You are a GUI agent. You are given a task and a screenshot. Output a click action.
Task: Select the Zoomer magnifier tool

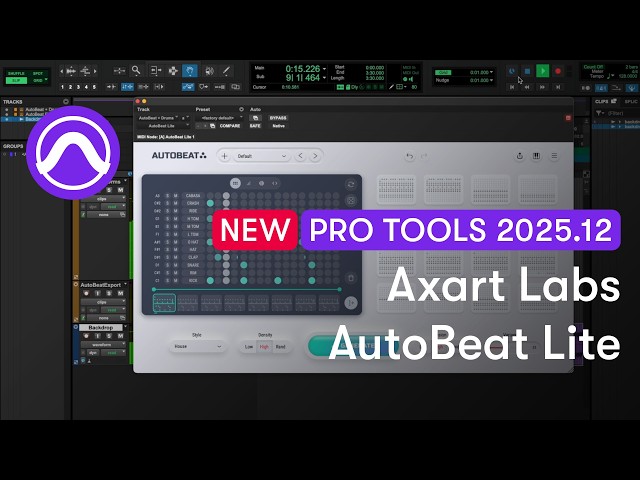click(136, 71)
